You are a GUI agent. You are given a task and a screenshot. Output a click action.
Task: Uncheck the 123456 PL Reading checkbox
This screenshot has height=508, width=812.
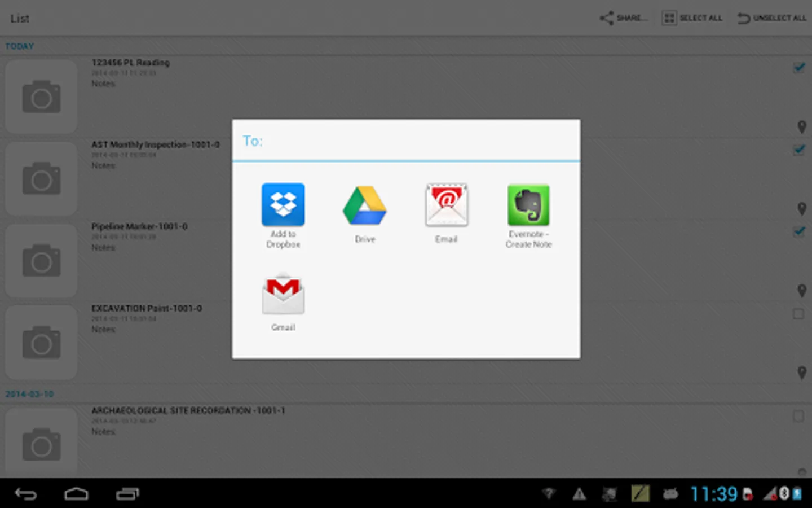click(x=799, y=68)
